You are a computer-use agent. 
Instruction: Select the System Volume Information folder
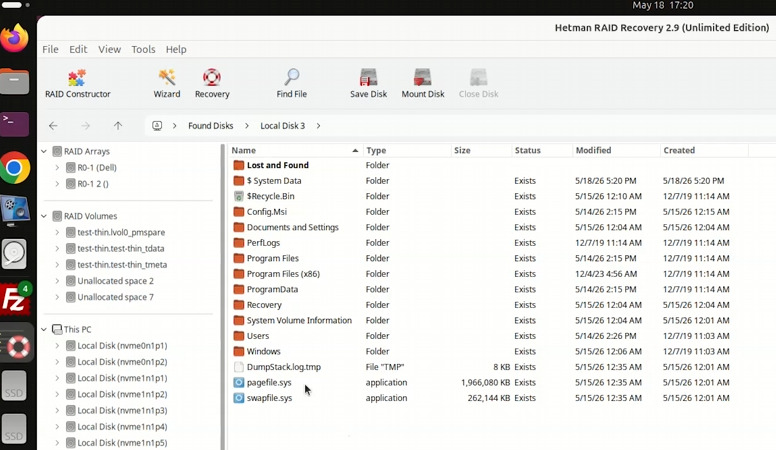(x=299, y=320)
